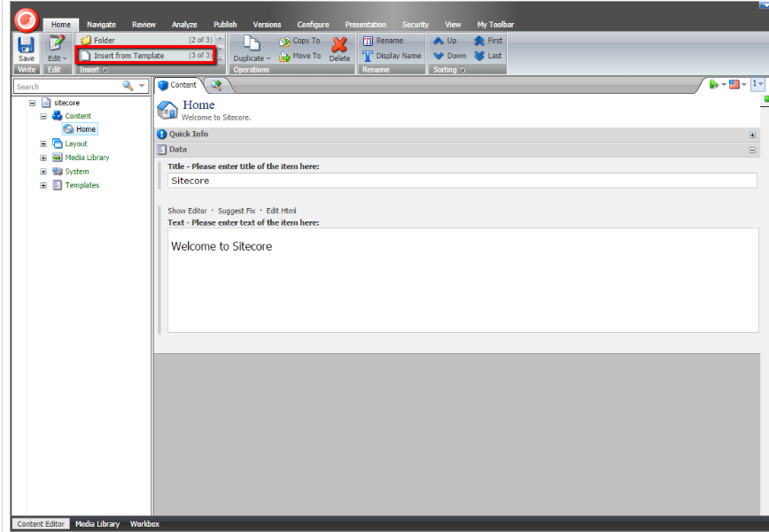The image size is (769, 532).
Task: Expand the System tree node
Action: click(43, 172)
